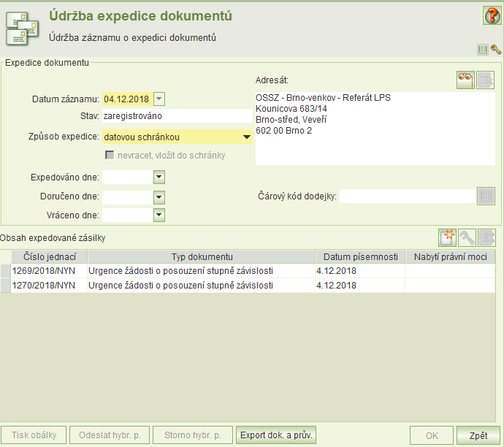Click the wrench icon above the document table

coord(467,237)
